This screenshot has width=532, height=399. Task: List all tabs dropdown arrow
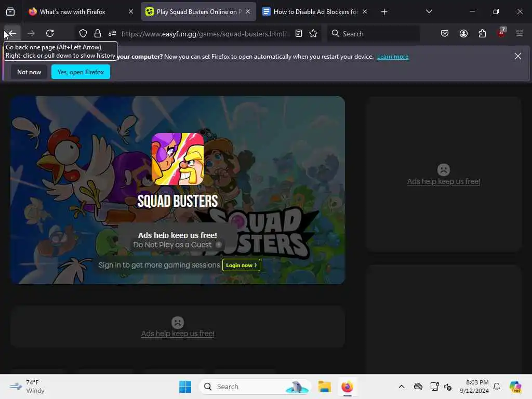pyautogui.click(x=429, y=12)
